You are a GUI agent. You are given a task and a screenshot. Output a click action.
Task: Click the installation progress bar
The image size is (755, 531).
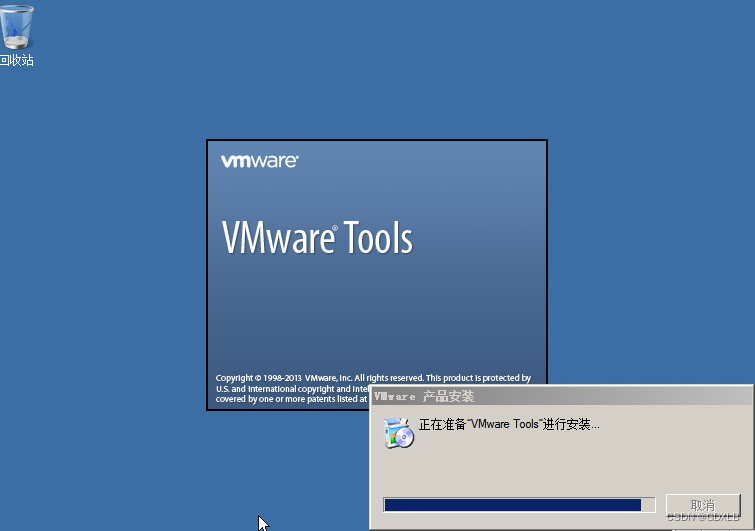(x=519, y=505)
